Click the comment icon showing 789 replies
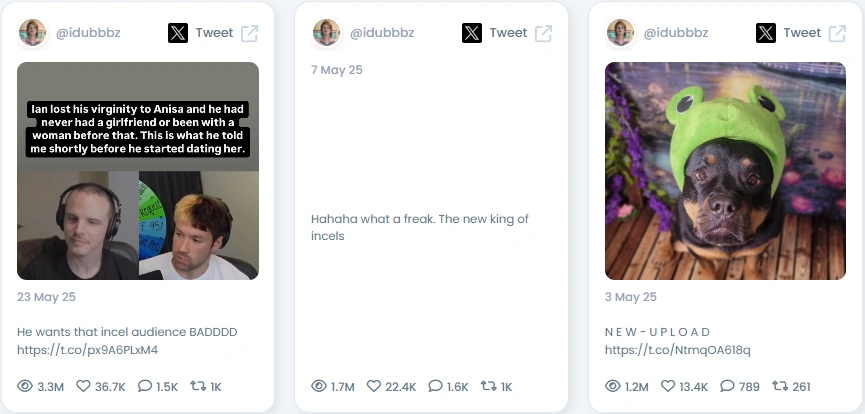The width and height of the screenshot is (865, 414). (x=727, y=386)
